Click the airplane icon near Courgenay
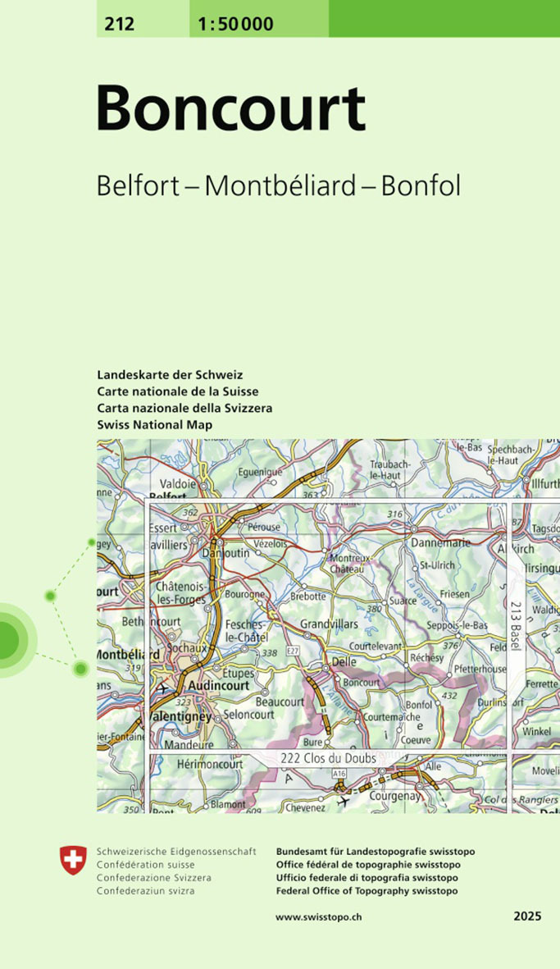560x969 pixels. (341, 801)
